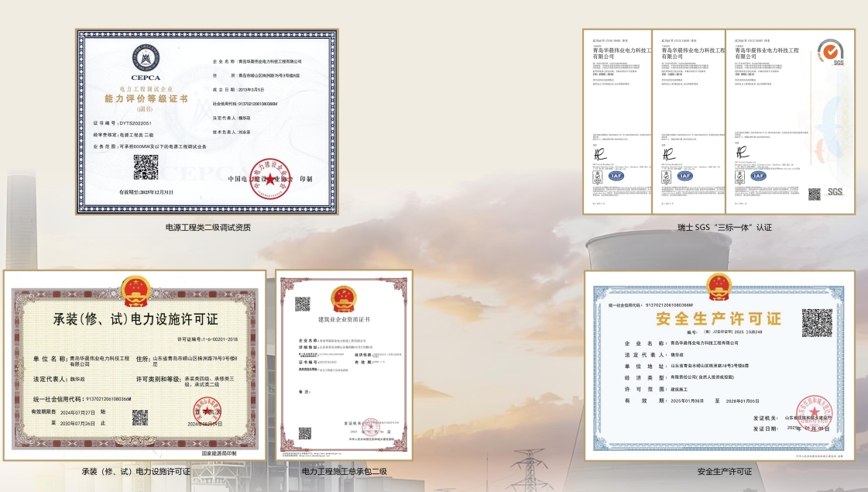Click national emblem on 安全生产许可证
868x492 pixels.
pyautogui.click(x=719, y=288)
